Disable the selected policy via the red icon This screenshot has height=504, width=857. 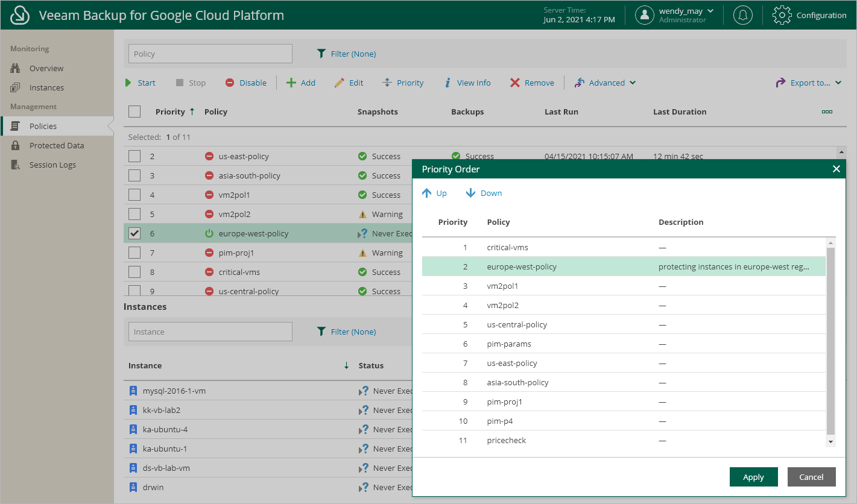tap(230, 83)
